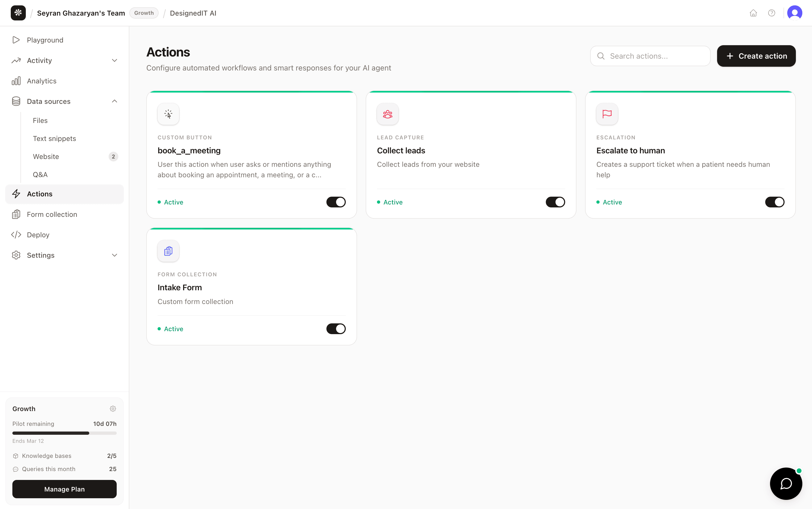Viewport: 812px width, 509px height.
Task: Expand the Settings menu chevron
Action: click(x=114, y=255)
